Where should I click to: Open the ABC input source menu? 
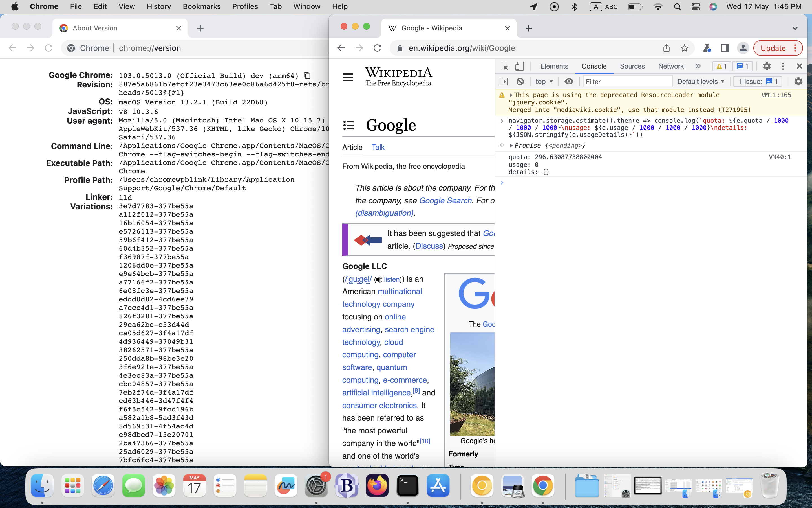click(x=604, y=6)
